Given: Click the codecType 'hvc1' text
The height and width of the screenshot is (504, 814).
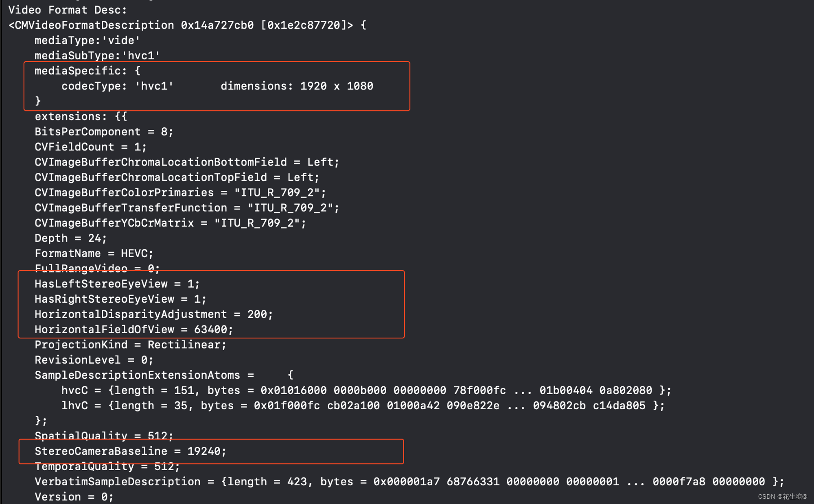Looking at the screenshot, I should 117,86.
